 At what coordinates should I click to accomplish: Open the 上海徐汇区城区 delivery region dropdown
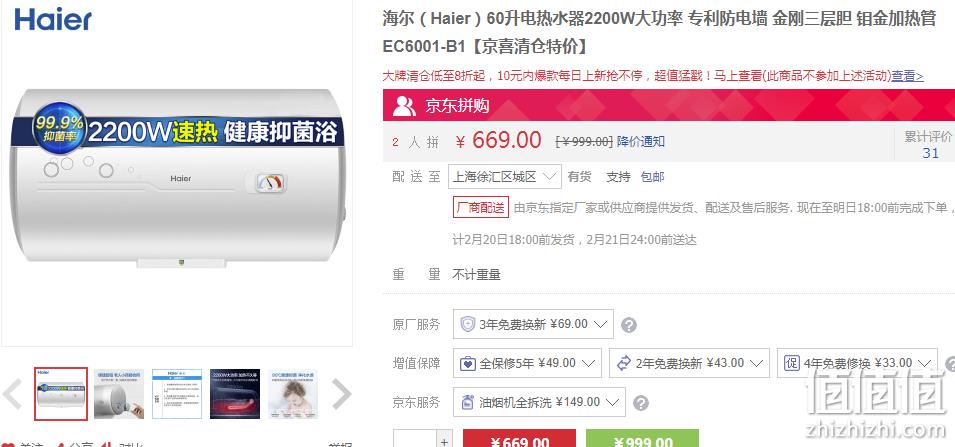tap(504, 177)
